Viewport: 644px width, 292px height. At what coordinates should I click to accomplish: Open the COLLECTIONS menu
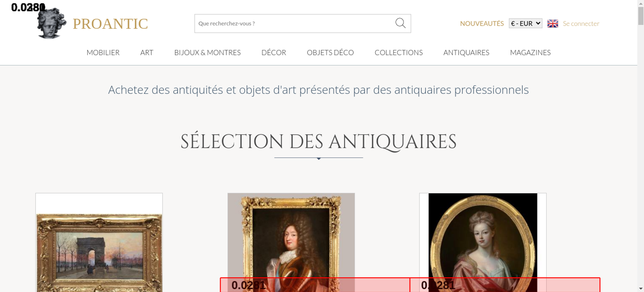(399, 52)
